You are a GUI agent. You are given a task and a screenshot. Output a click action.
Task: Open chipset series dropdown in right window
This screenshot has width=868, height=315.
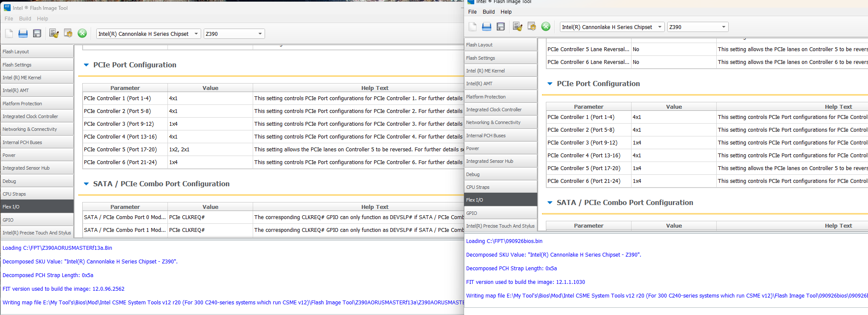[612, 27]
